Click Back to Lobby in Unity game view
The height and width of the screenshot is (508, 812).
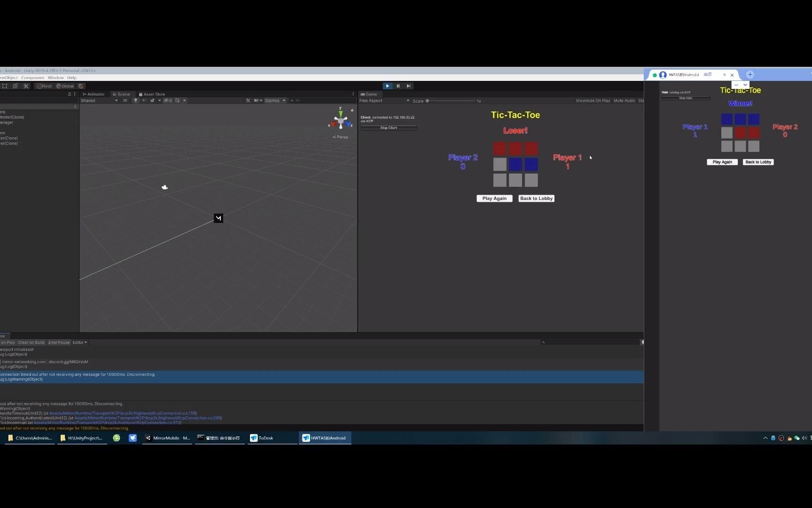pyautogui.click(x=536, y=198)
